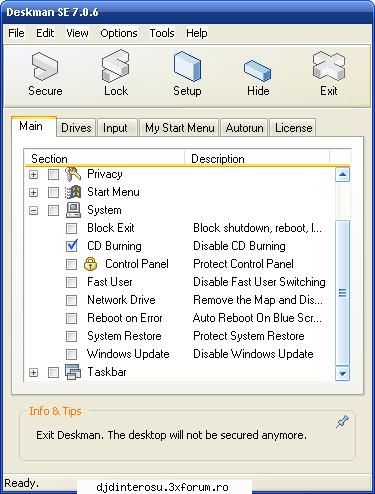Click the Description column header
Screen dimensions: 375x494
tap(257, 157)
